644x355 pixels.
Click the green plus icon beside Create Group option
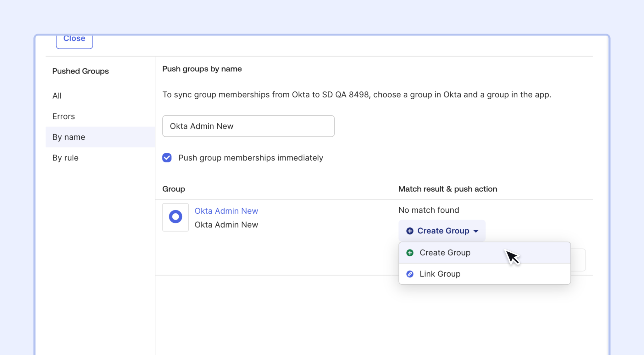pyautogui.click(x=410, y=253)
